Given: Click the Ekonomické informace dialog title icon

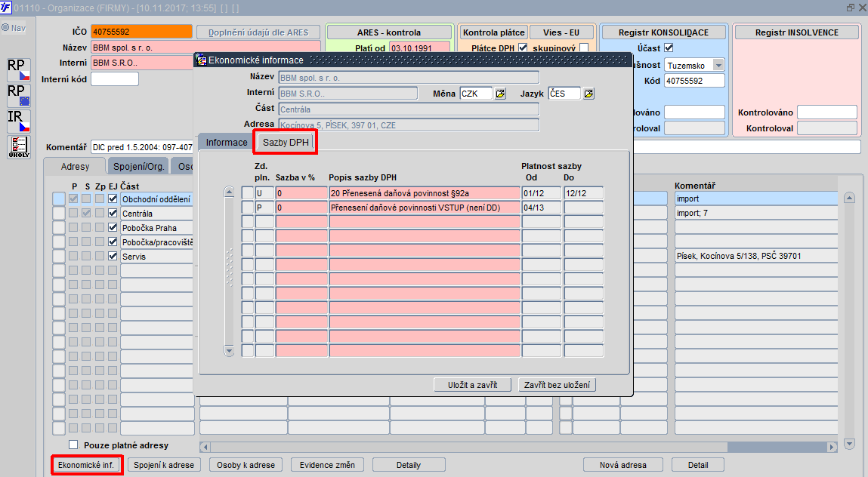Looking at the screenshot, I should pos(202,60).
